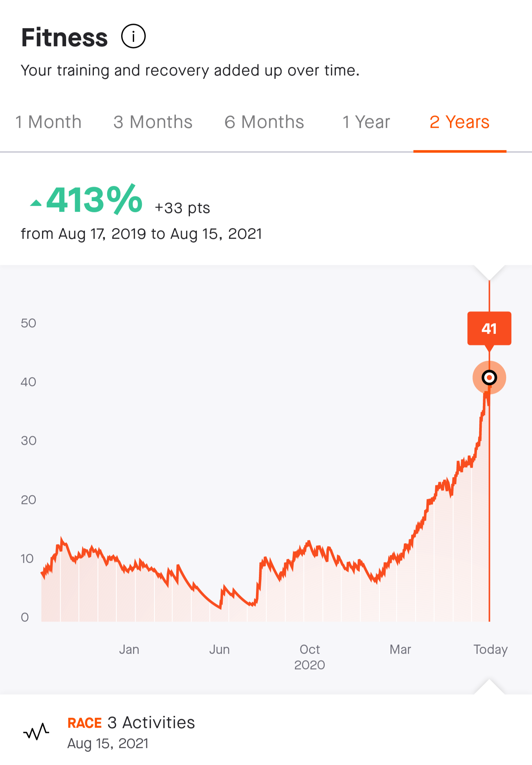Screen dimensions: 532x765
Task: Tap the Jan label on chart axis
Action: pyautogui.click(x=129, y=649)
